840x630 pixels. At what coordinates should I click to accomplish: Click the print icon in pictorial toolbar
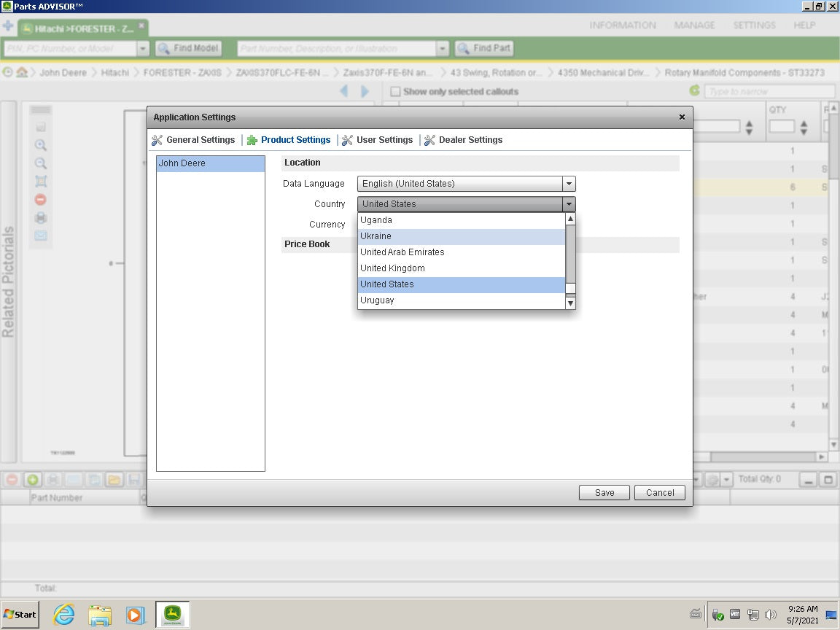pyautogui.click(x=41, y=218)
